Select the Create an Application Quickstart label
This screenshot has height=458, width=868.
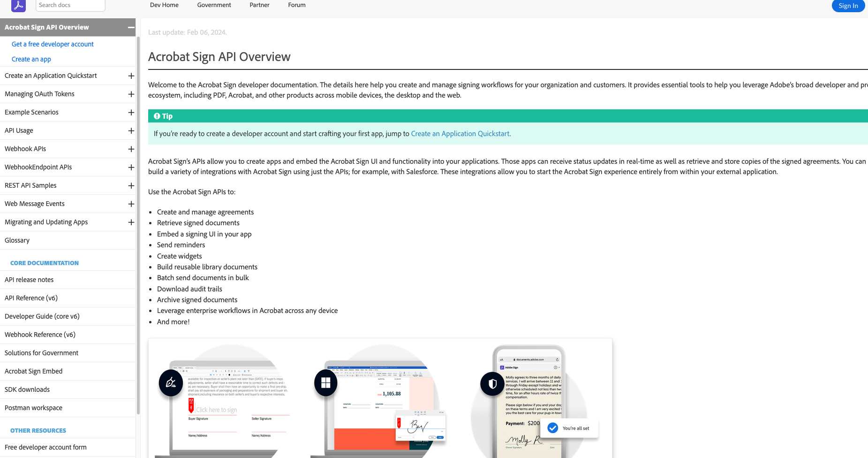click(51, 76)
